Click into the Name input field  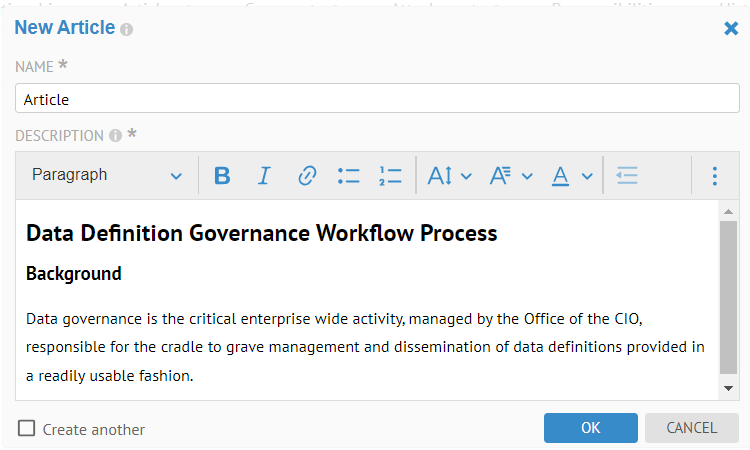pos(377,99)
